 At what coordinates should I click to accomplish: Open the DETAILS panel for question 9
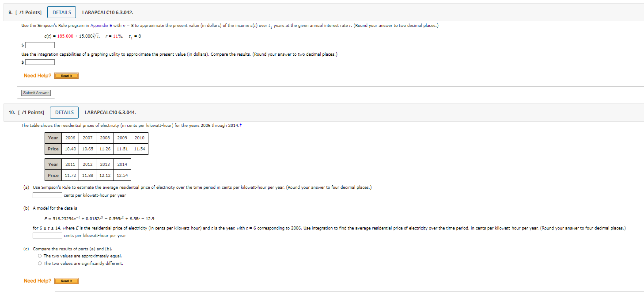[61, 12]
